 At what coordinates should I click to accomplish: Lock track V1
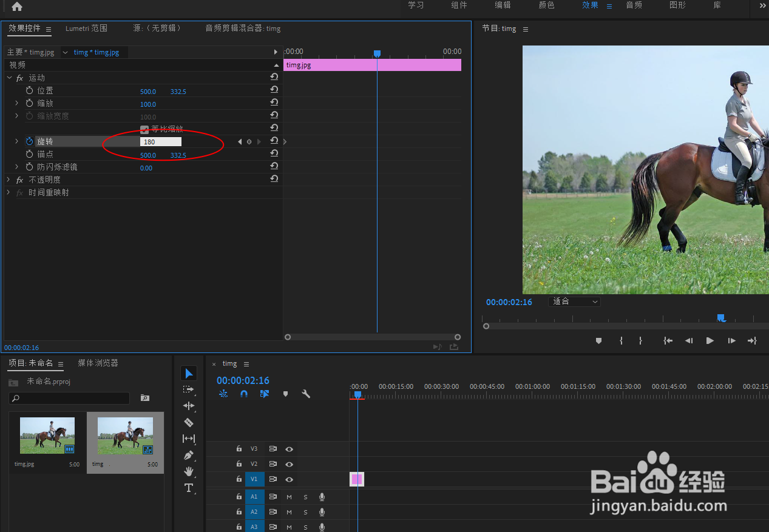coord(239,479)
